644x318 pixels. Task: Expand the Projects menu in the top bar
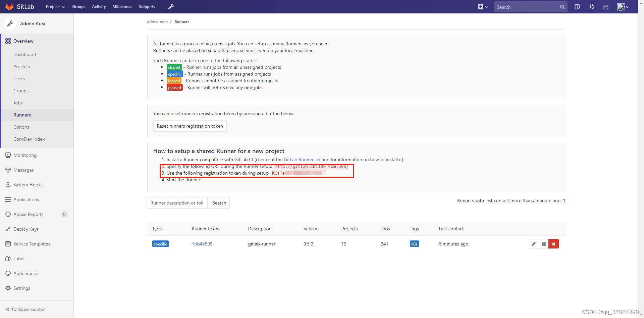[x=55, y=6]
